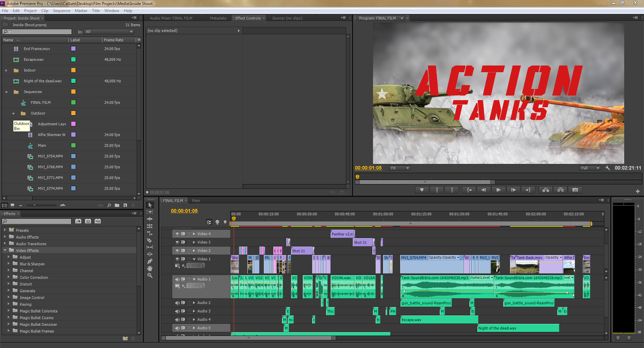The height and width of the screenshot is (348, 644).
Task: Create a new bin in the Project panel
Action: [117, 205]
